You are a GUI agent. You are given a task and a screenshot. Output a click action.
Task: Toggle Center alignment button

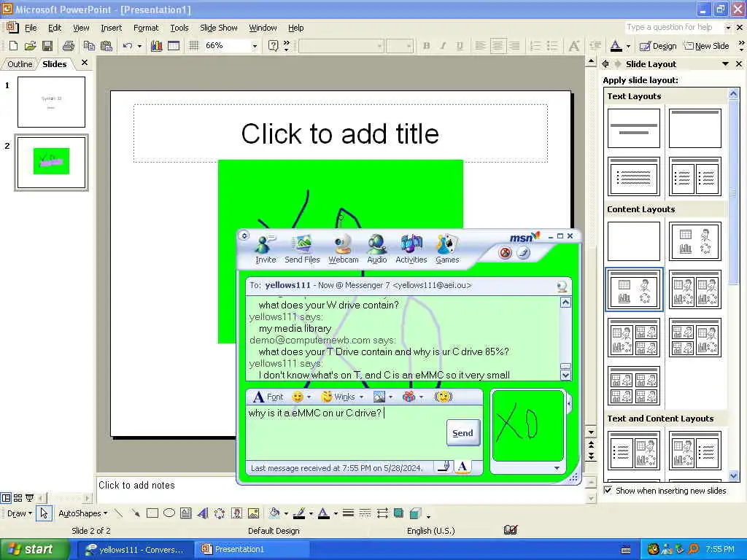(x=498, y=46)
